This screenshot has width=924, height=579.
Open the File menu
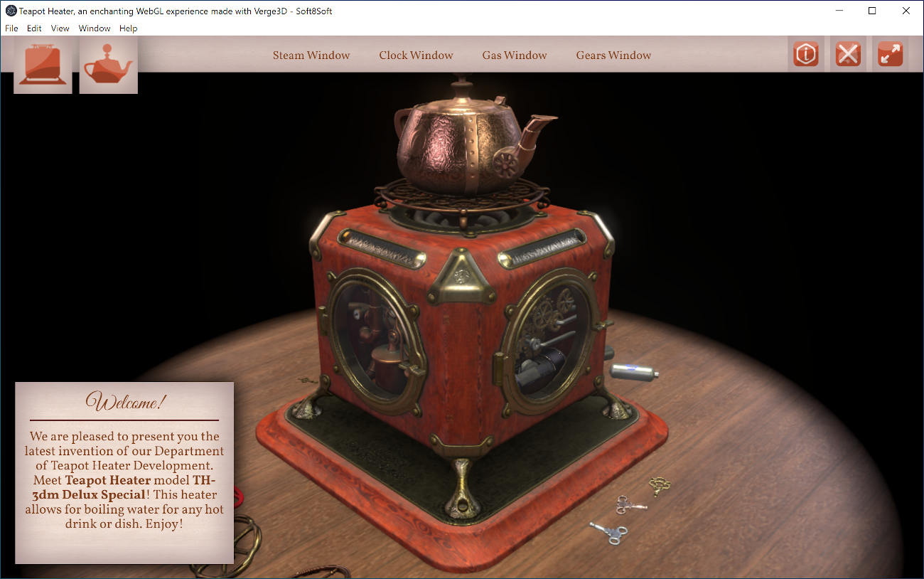(x=11, y=28)
